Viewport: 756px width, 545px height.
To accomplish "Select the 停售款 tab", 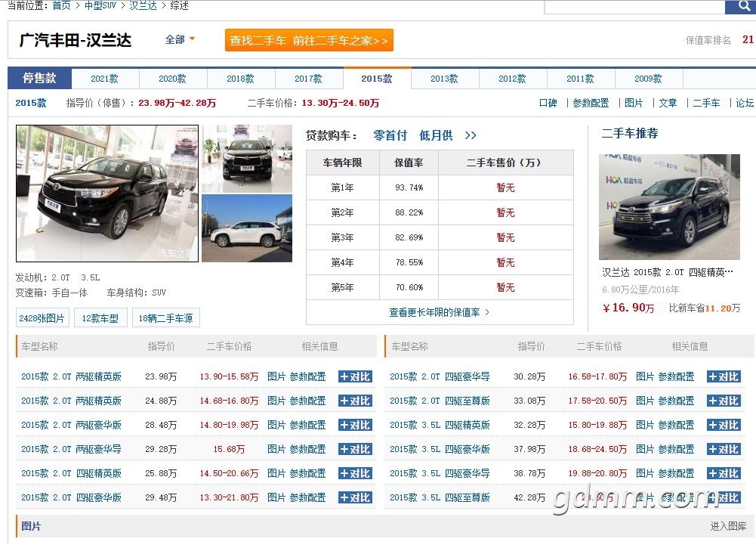I will click(39, 78).
